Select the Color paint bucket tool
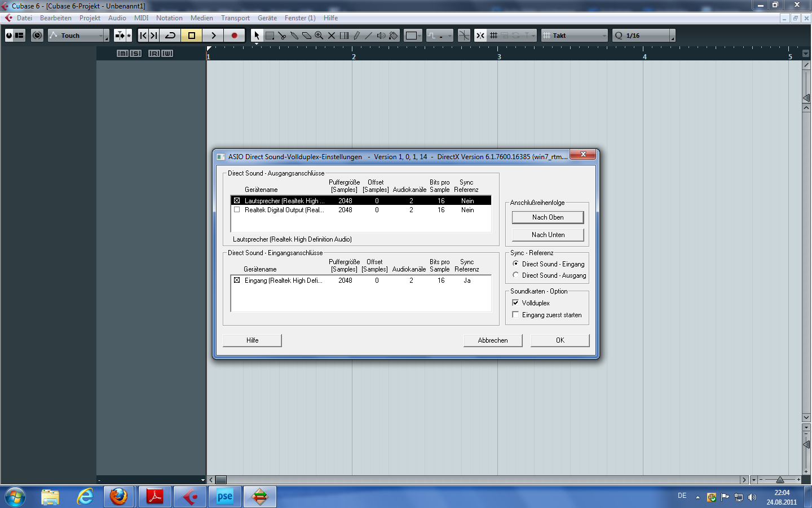 pos(394,36)
